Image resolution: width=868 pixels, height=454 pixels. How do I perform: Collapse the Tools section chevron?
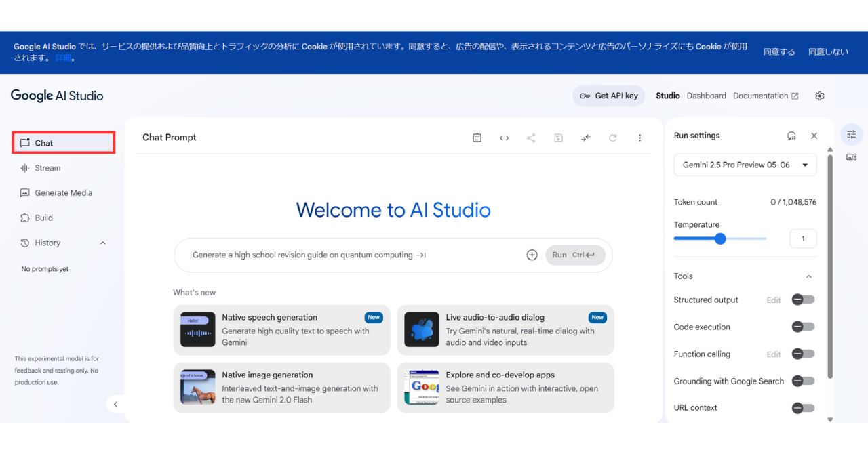coord(808,276)
